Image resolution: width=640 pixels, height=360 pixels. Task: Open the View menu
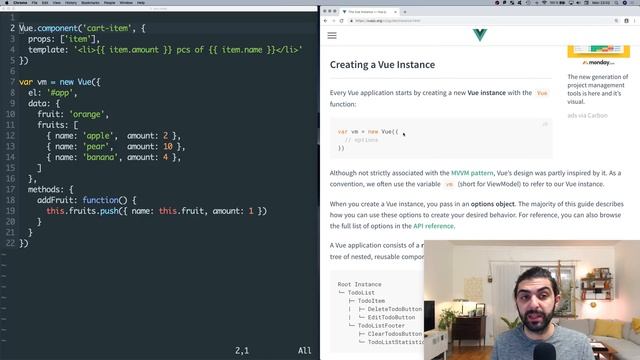tap(57, 2)
